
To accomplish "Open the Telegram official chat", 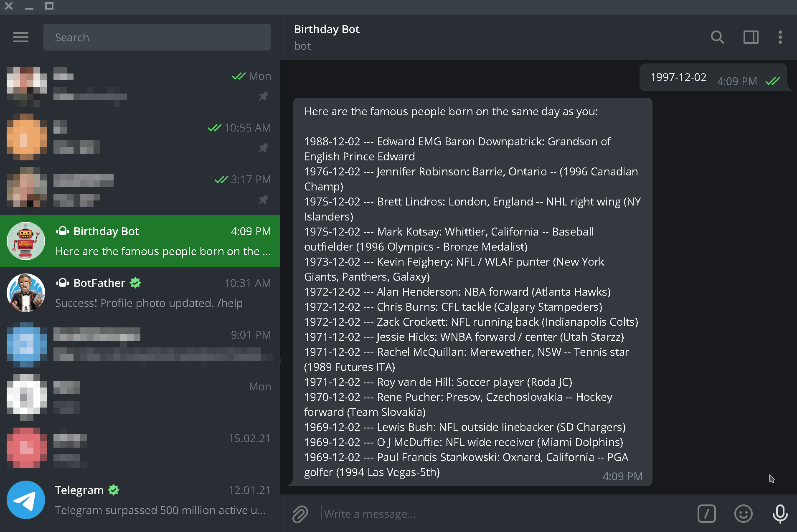I will click(140, 500).
